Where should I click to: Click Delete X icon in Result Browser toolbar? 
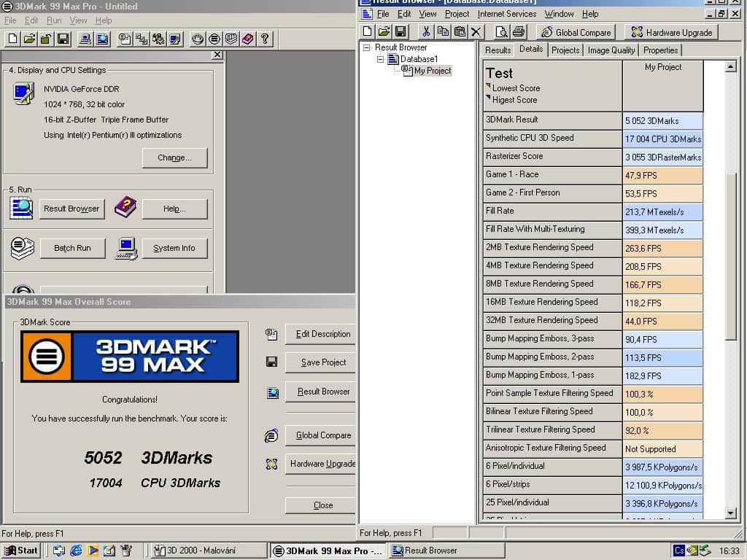(x=476, y=32)
